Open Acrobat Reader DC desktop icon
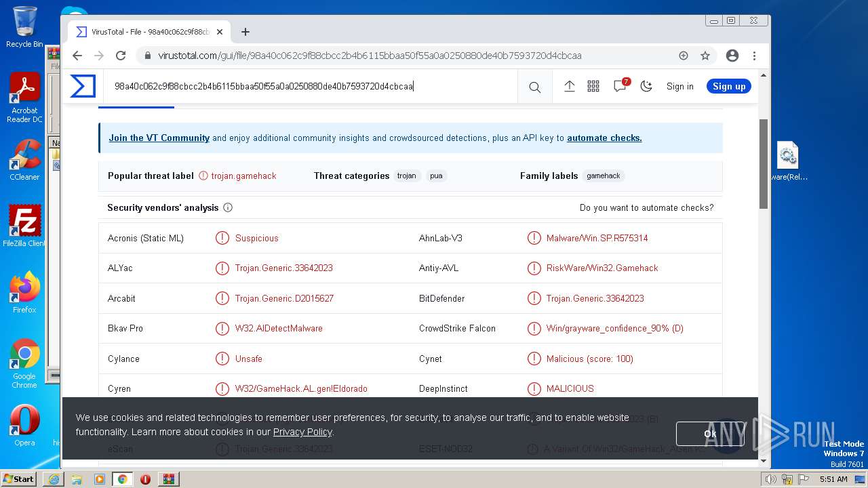Viewport: 868px width, 488px height. 24,98
